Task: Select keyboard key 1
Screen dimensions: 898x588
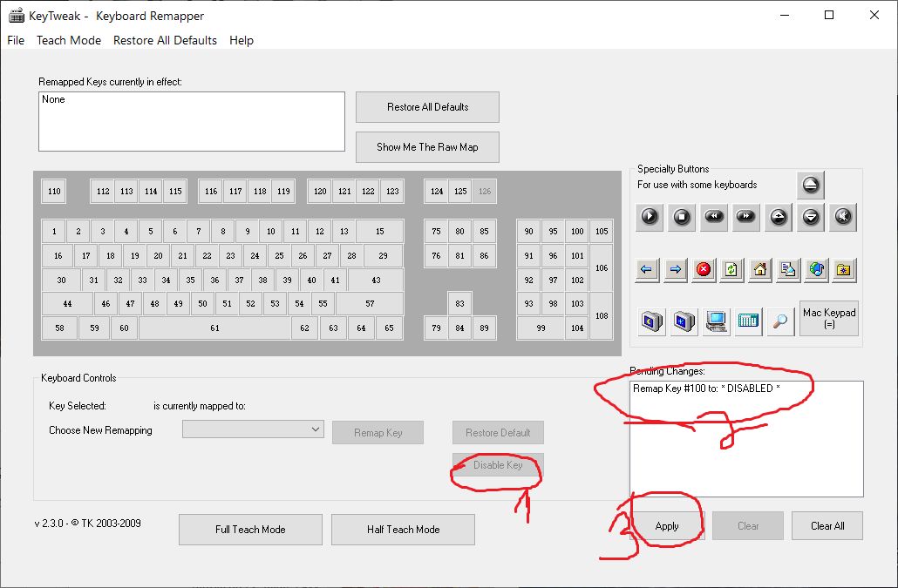Action: [54, 231]
